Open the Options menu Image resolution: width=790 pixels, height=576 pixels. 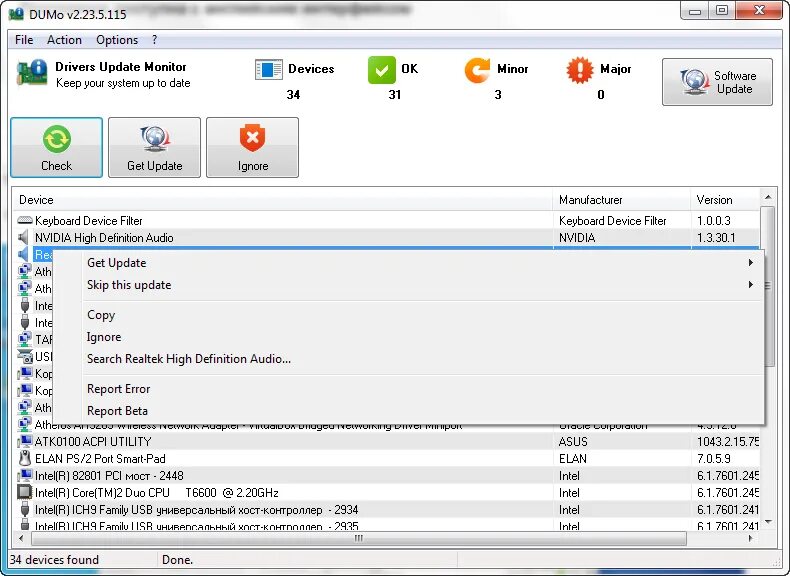(x=117, y=40)
